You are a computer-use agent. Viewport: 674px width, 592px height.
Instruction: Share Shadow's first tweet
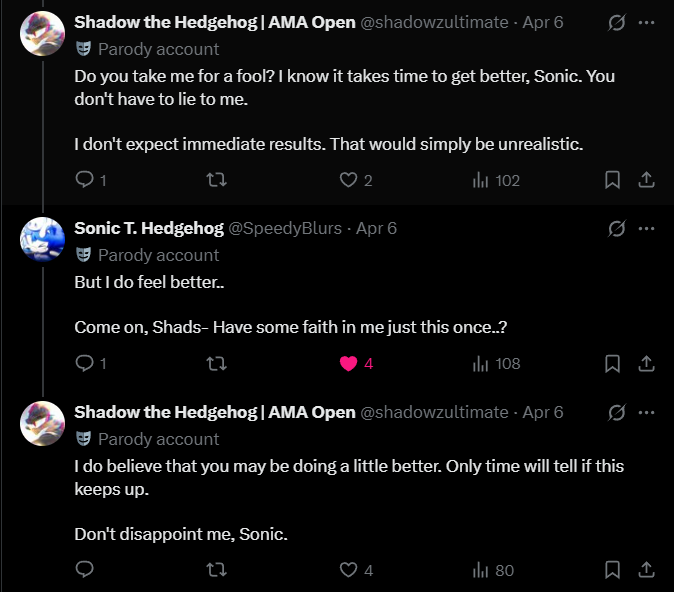pyautogui.click(x=646, y=180)
